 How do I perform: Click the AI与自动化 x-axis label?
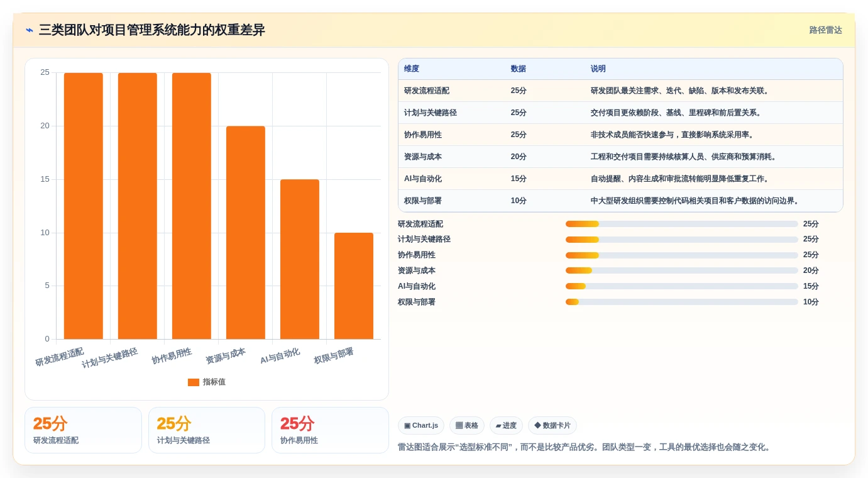point(280,355)
